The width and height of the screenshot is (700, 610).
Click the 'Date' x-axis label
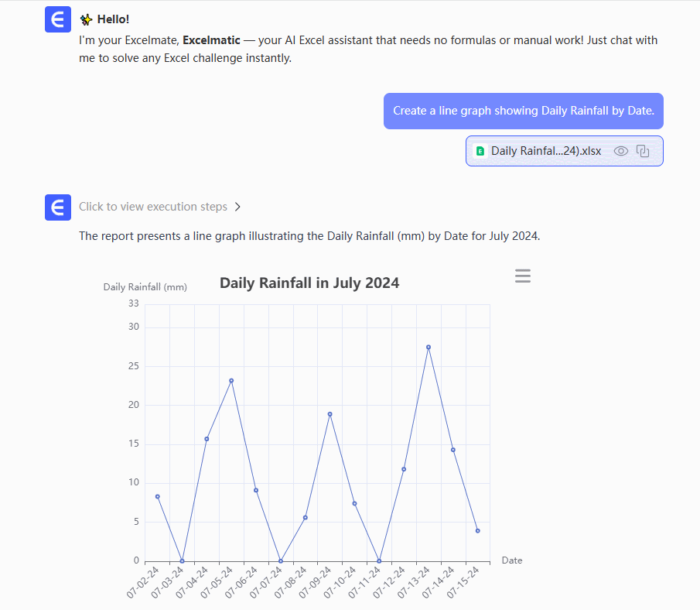pyautogui.click(x=512, y=560)
